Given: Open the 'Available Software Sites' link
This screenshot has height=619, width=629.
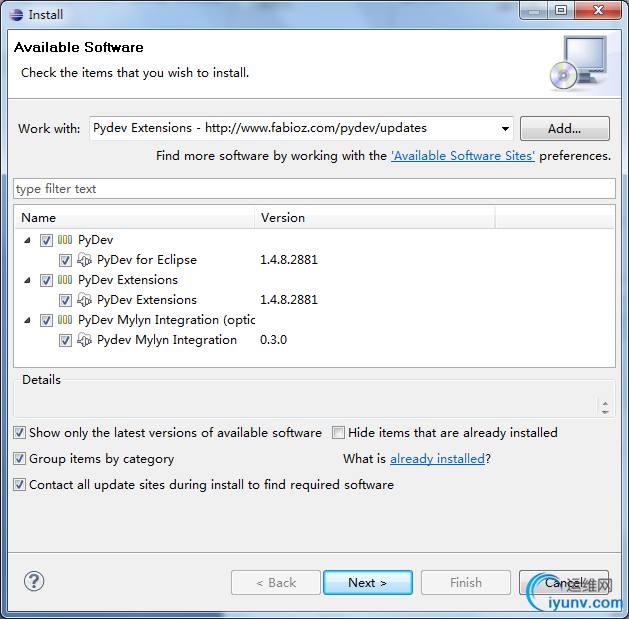Looking at the screenshot, I should tap(463, 156).
